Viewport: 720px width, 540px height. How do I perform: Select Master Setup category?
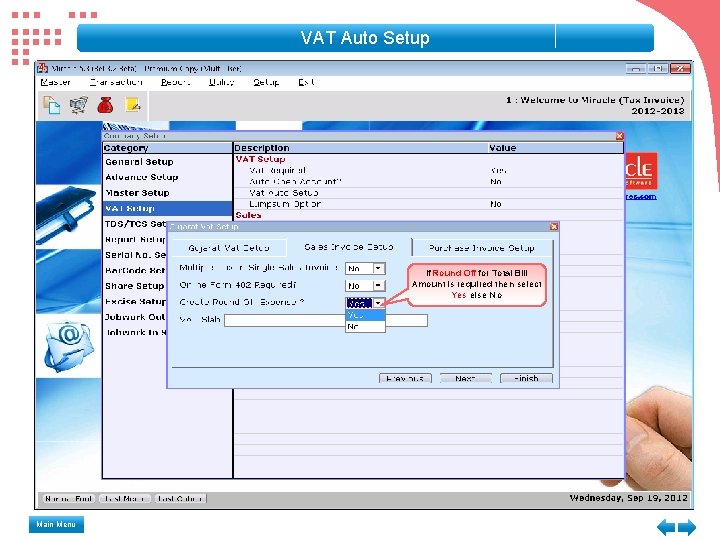(168, 193)
